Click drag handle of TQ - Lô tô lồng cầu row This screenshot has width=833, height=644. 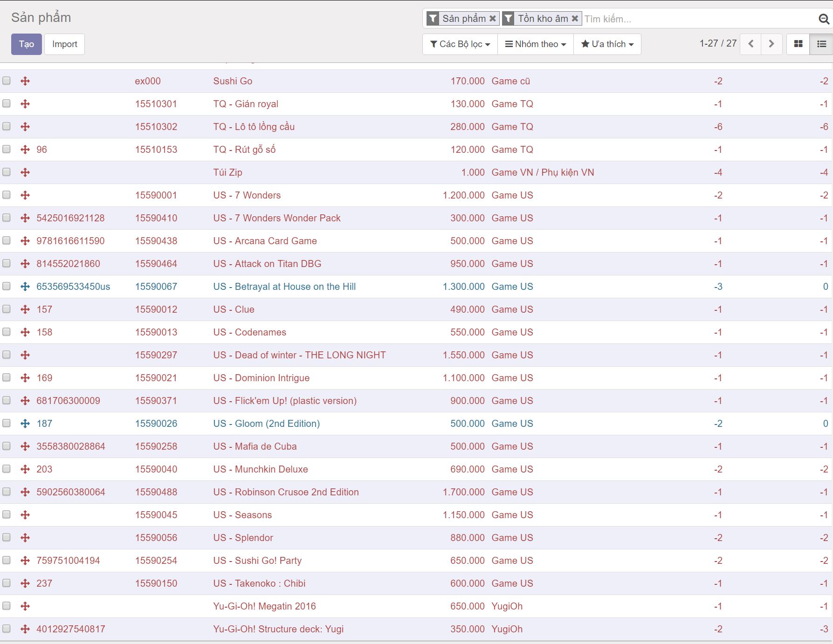[25, 127]
